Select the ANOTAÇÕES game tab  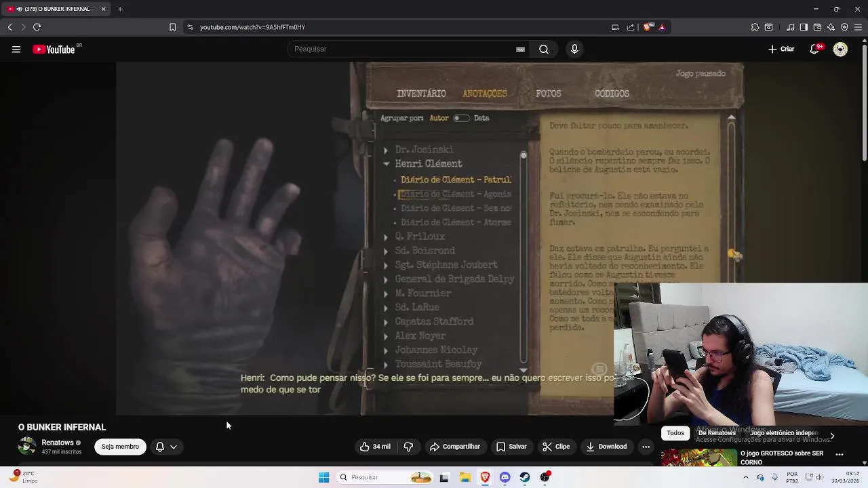point(485,94)
